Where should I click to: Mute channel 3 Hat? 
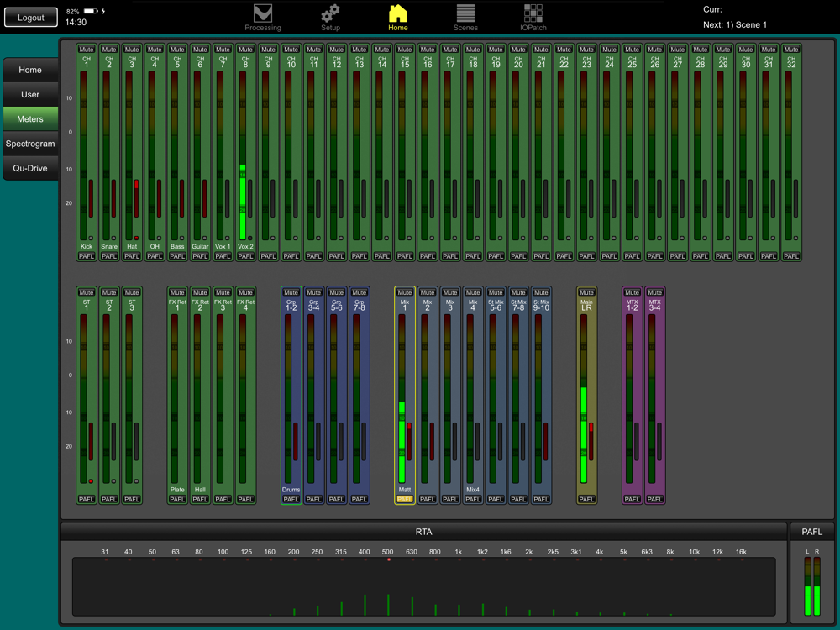132,50
